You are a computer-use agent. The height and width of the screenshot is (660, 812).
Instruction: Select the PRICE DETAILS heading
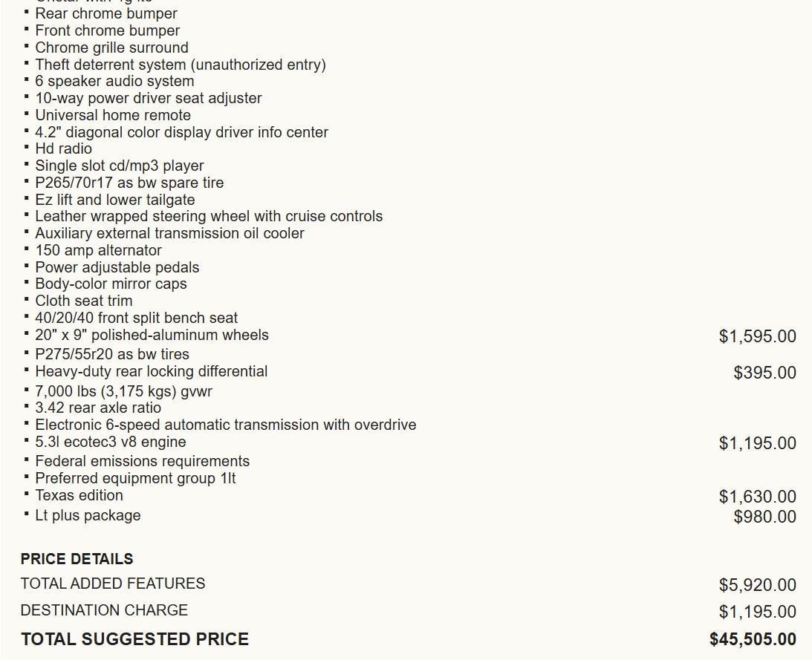pyautogui.click(x=77, y=559)
